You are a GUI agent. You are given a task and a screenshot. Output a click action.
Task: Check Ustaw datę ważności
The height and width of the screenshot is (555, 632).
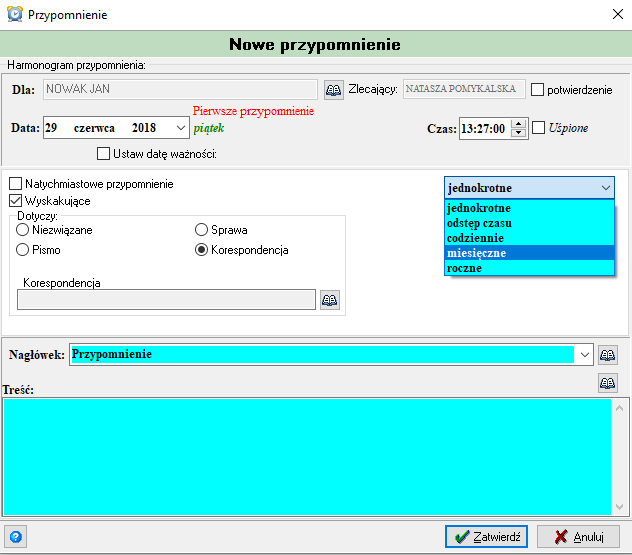(103, 154)
